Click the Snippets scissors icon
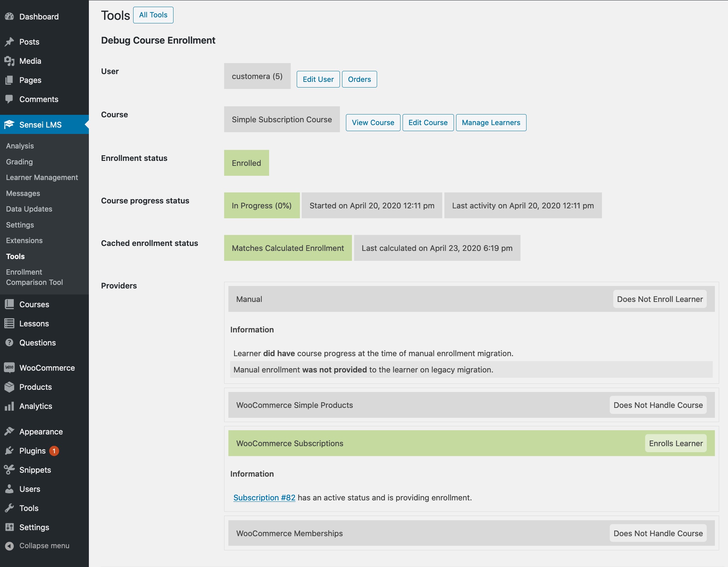This screenshot has height=567, width=728. pyautogui.click(x=9, y=470)
